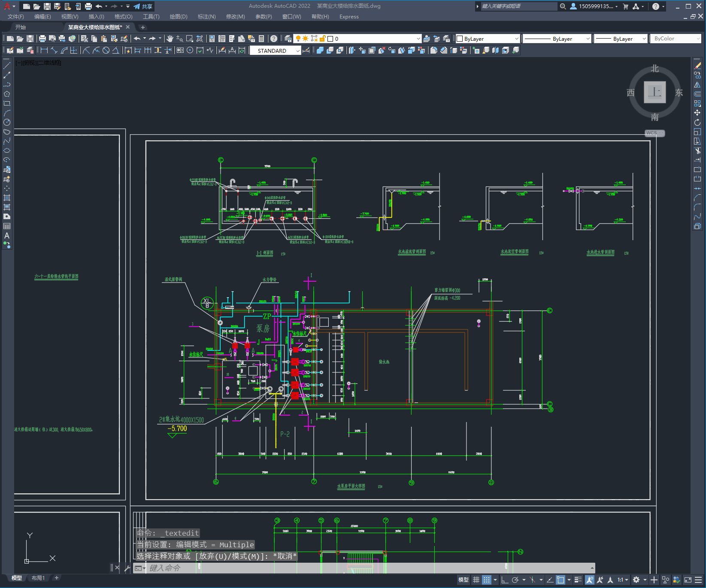Image resolution: width=706 pixels, height=588 pixels.
Task: Click the 上 face on ViewCube
Action: tap(654, 92)
